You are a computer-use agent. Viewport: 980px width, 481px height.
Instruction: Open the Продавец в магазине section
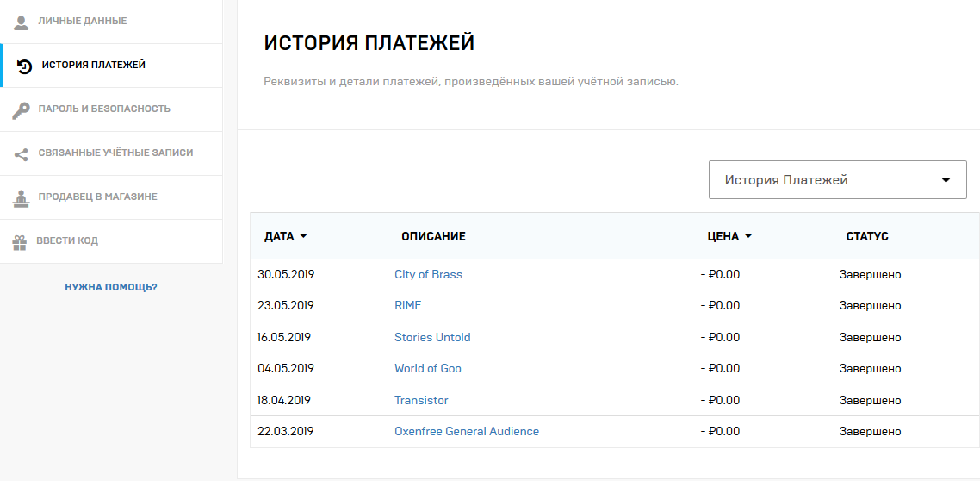97,197
